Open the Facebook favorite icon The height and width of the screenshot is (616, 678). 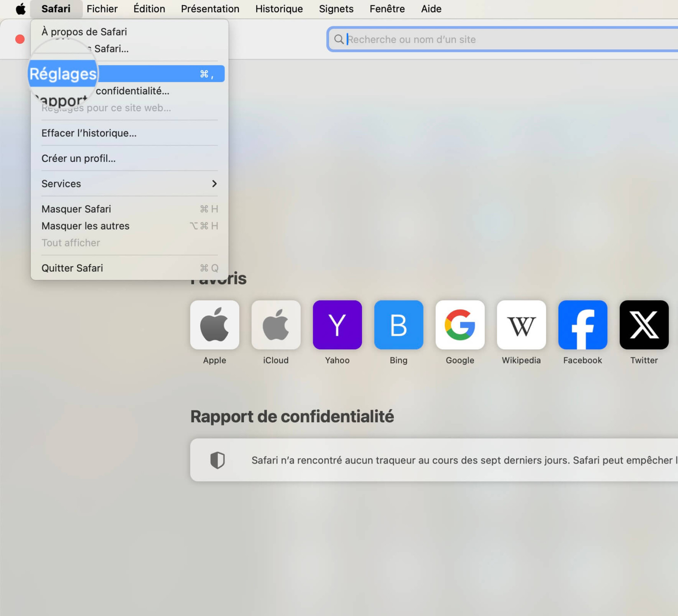pos(582,325)
